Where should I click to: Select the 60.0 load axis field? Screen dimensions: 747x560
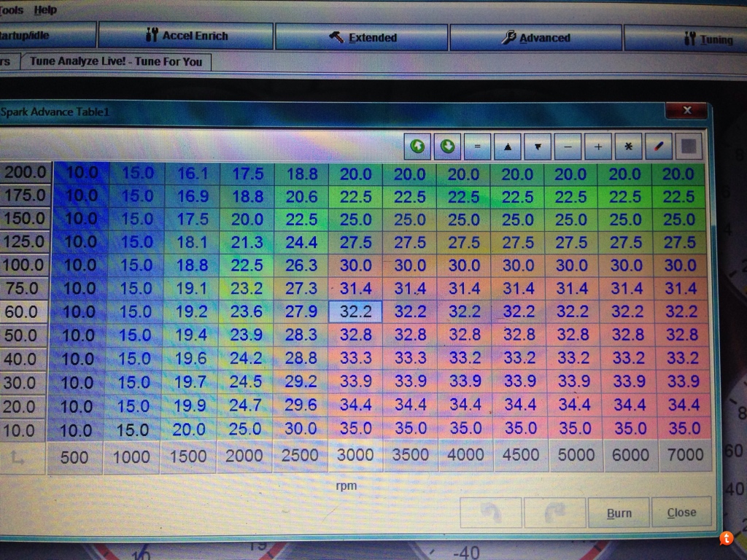coord(23,311)
